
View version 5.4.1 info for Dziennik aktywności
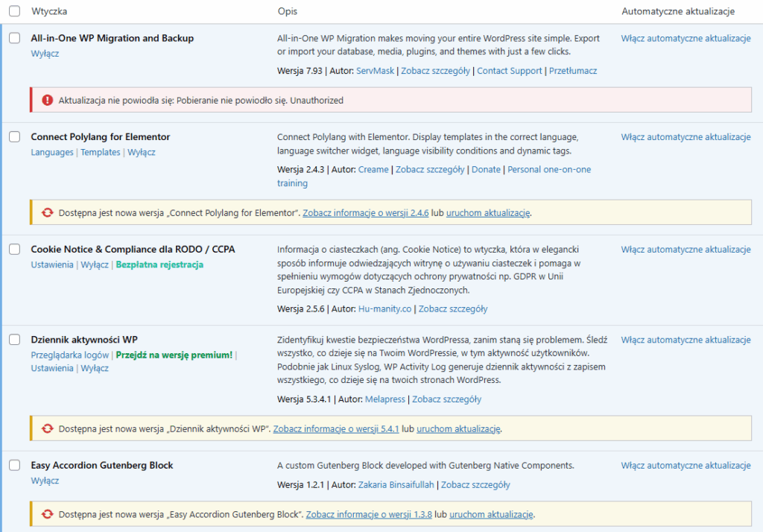[x=336, y=428]
